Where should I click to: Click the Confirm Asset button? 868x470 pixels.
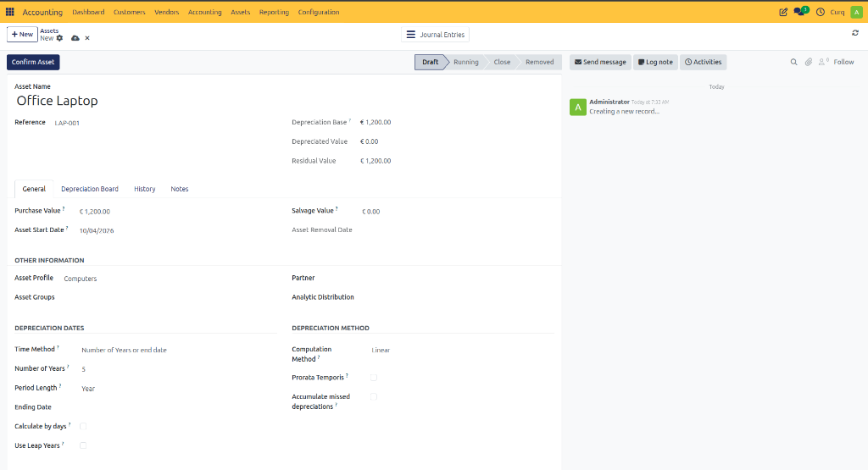tap(33, 62)
